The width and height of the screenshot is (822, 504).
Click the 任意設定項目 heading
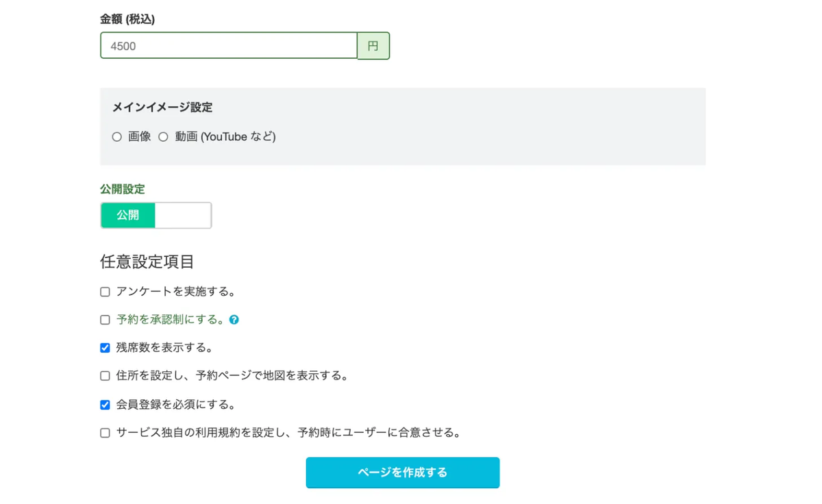point(147,262)
